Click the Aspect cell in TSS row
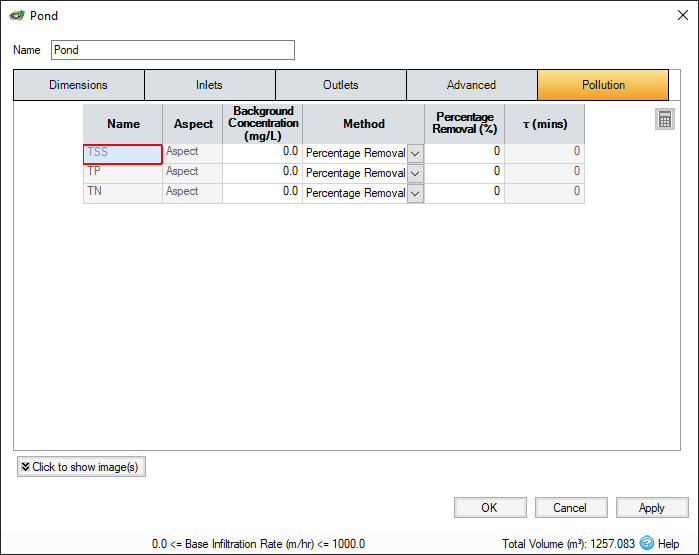This screenshot has width=699, height=555. [193, 153]
